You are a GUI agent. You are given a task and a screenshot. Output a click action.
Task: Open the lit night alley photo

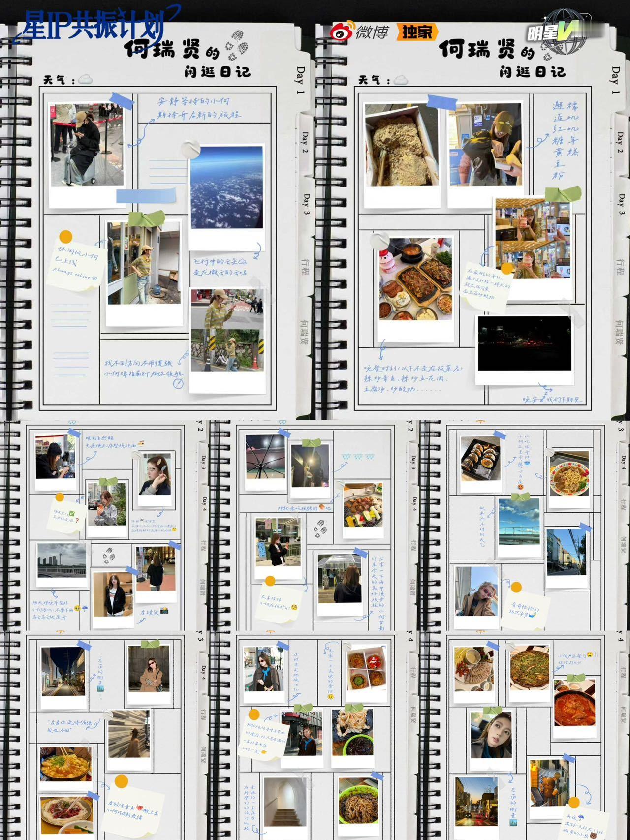click(x=63, y=676)
